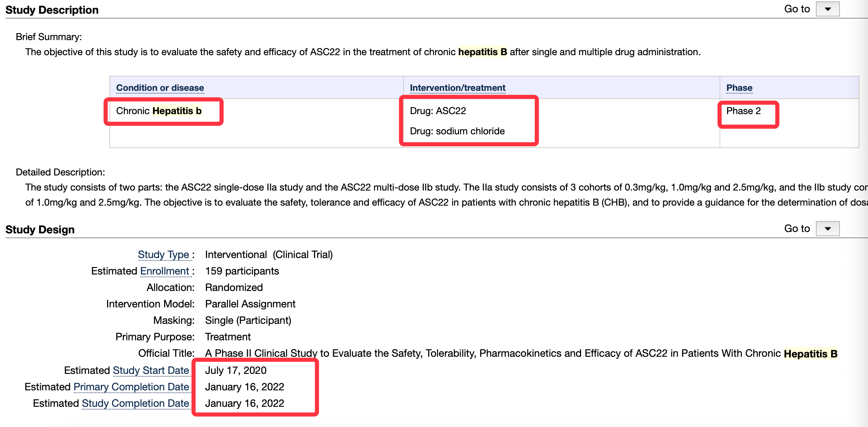Open the Study Completion Date definition link

135,403
